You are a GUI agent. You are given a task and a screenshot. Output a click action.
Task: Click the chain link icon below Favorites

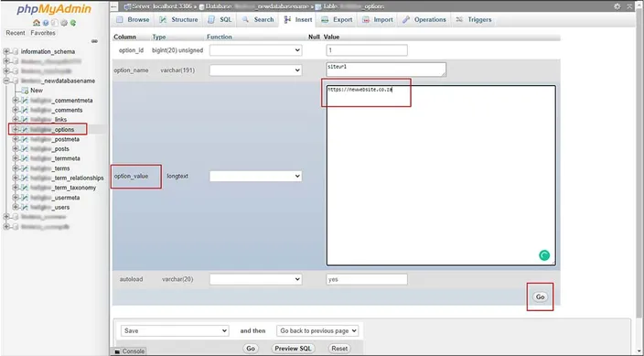click(94, 41)
